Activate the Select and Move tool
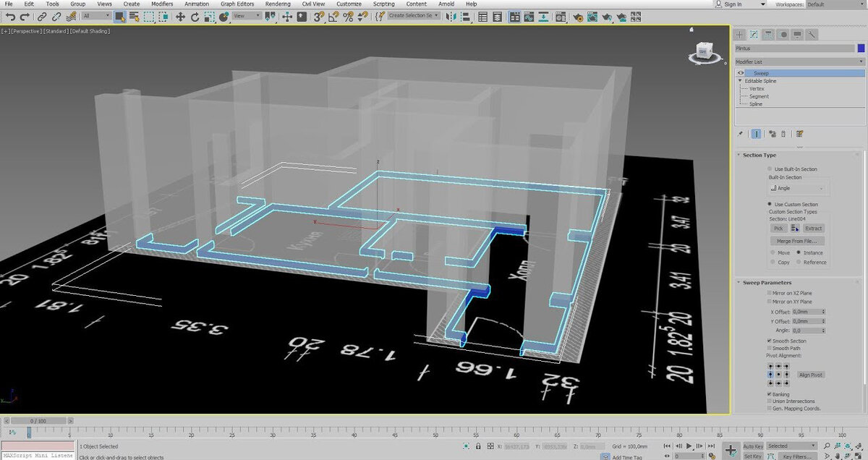 pyautogui.click(x=181, y=16)
